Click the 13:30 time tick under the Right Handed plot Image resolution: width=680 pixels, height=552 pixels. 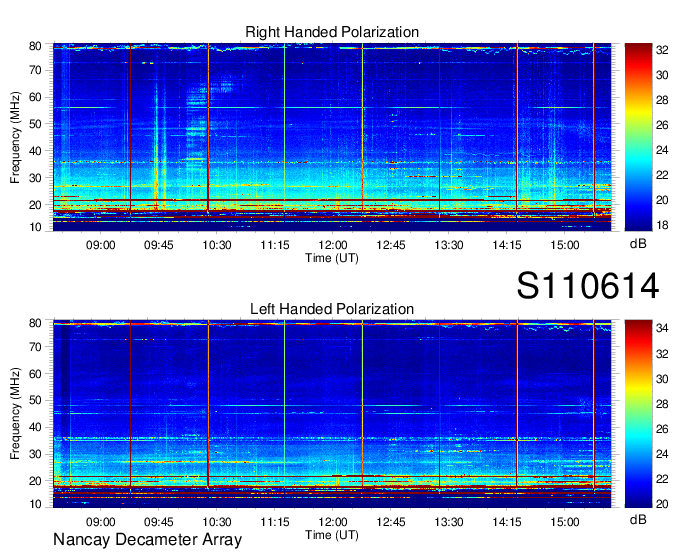click(x=449, y=245)
